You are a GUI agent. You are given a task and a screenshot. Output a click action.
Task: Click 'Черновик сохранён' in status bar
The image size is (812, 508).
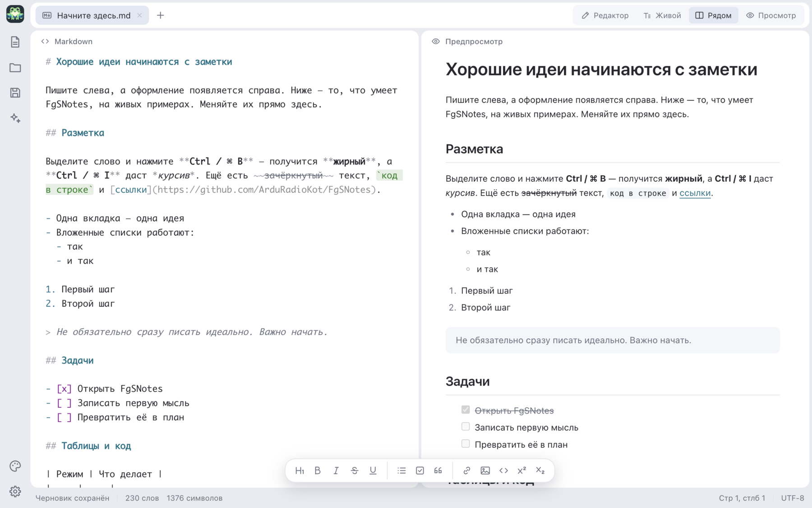[72, 498]
